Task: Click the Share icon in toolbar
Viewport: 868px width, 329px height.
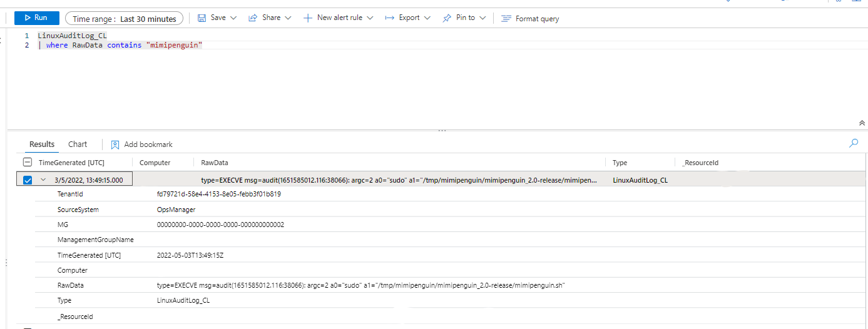Action: [253, 18]
